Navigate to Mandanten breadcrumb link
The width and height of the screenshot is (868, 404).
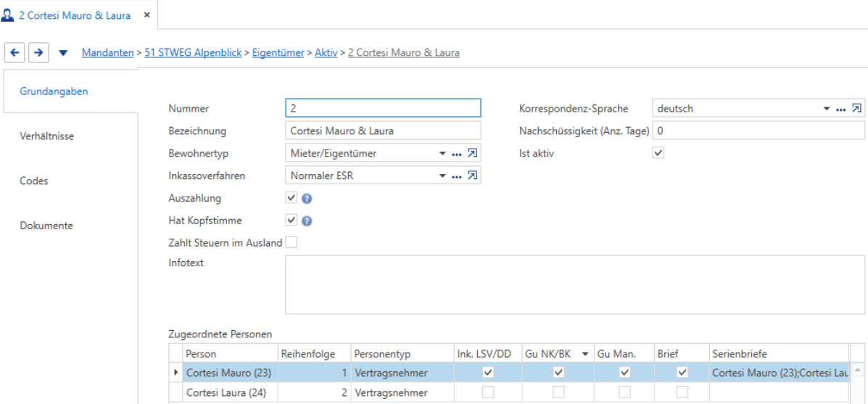[108, 52]
